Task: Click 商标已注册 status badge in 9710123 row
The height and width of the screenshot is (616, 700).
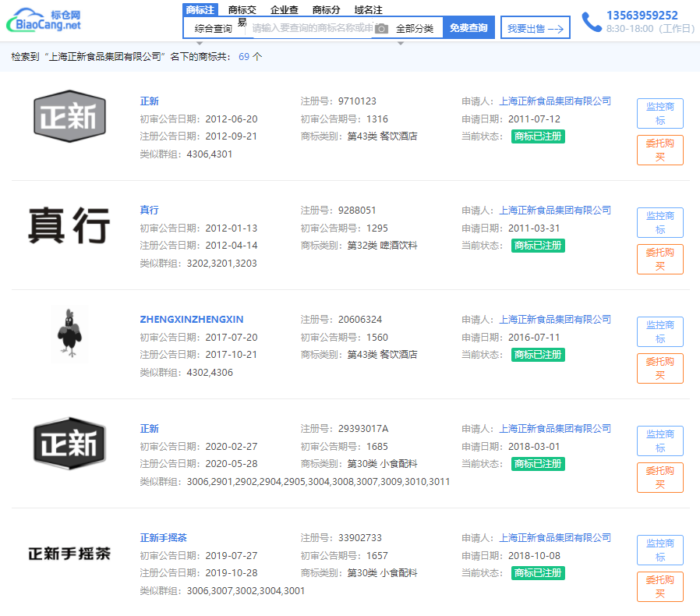Action: [x=538, y=136]
